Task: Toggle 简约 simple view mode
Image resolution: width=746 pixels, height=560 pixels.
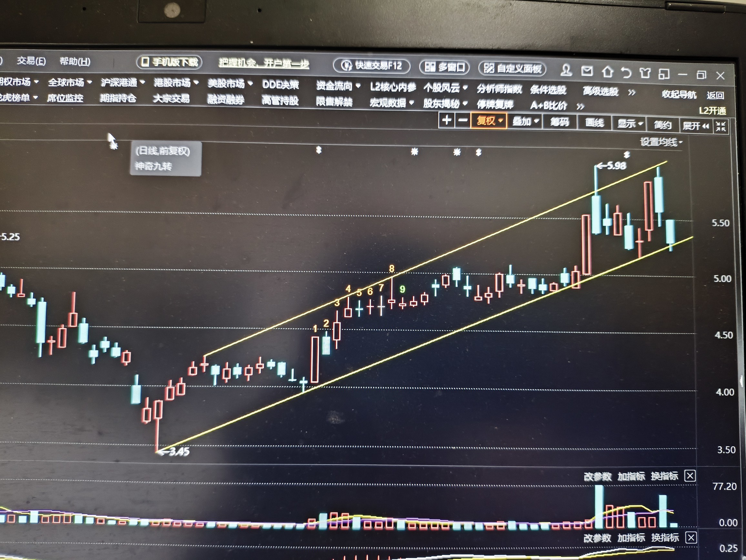Action: (662, 125)
